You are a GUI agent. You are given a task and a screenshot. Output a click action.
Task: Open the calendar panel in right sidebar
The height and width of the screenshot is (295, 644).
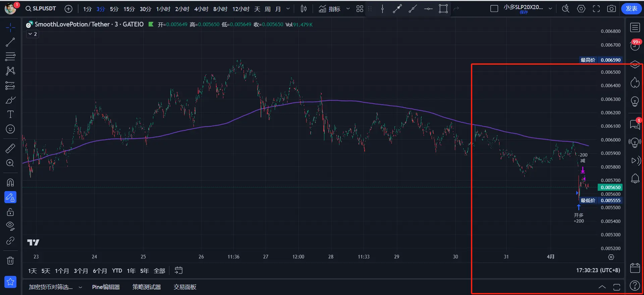(635, 268)
